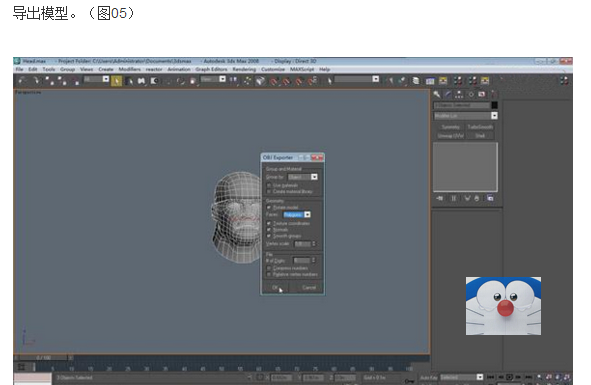This screenshot has height=385, width=591.
Task: Open the File menu
Action: click(x=19, y=69)
